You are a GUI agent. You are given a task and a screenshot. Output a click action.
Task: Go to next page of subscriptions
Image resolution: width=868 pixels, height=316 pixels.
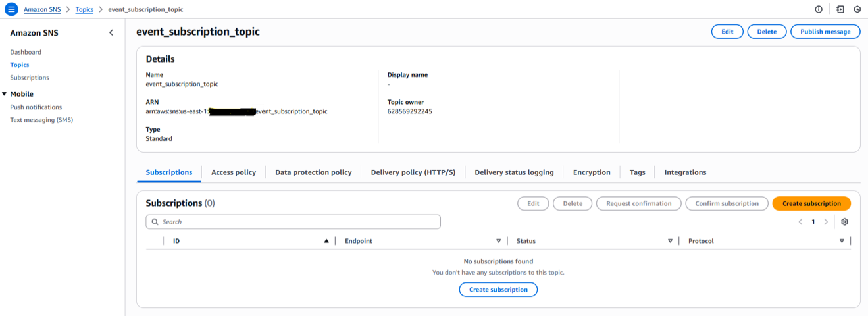826,222
